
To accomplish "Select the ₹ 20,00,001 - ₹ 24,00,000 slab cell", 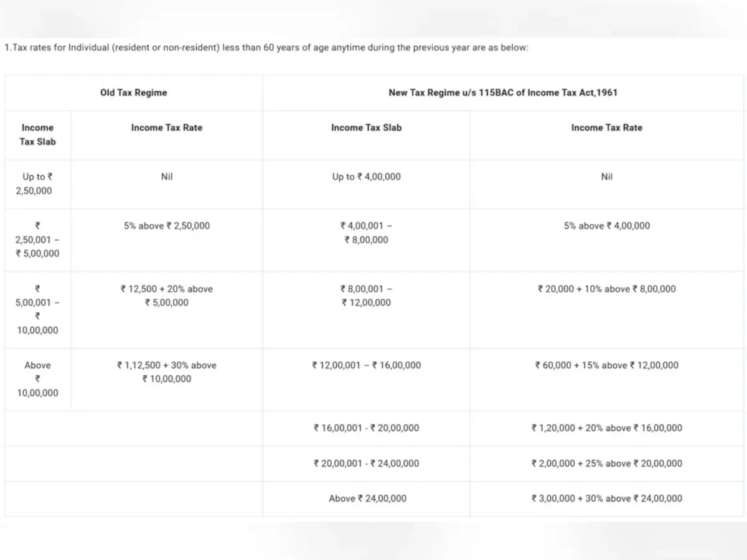I will click(366, 464).
